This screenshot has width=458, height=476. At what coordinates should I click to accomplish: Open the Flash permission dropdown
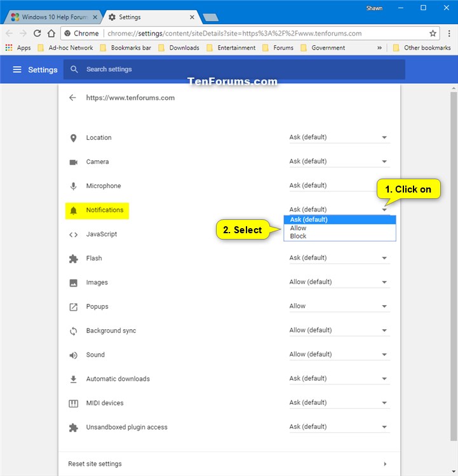[339, 258]
